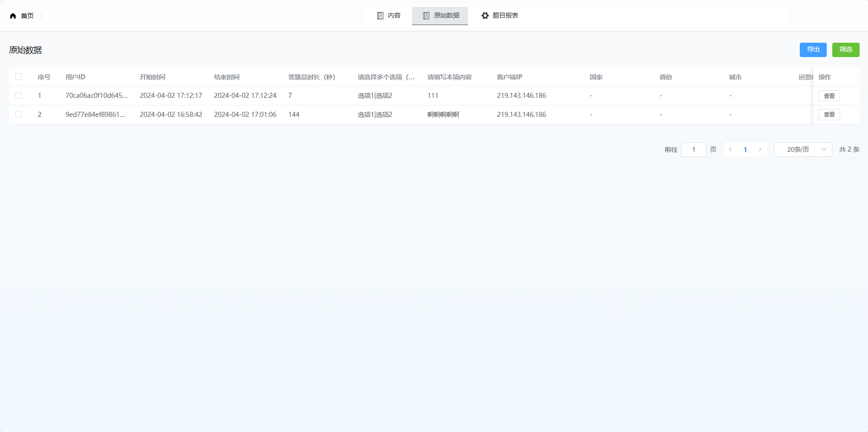This screenshot has width=868, height=432.
Task: Click start time 2024-04-02 16:58:42
Action: [x=171, y=115]
